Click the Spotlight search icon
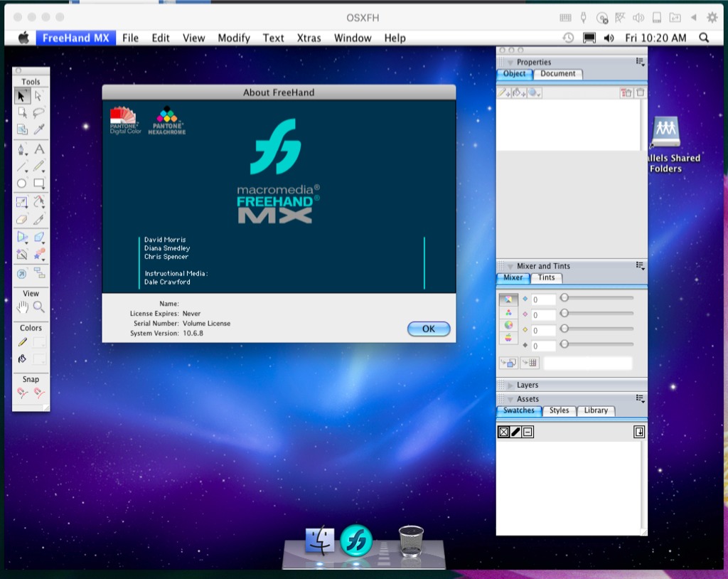 (704, 38)
